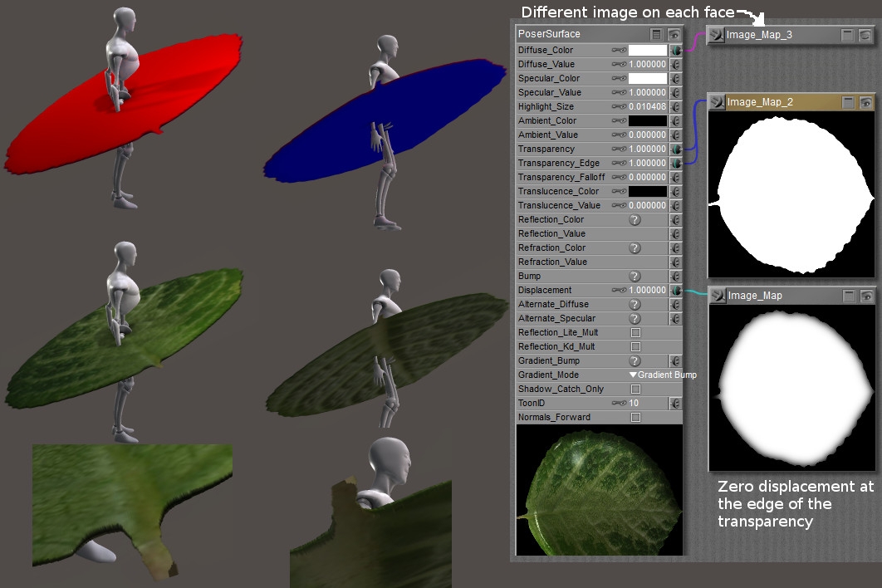This screenshot has width=882, height=588.
Task: Click the Diffuse_Value input plug icon
Action: pyautogui.click(x=676, y=64)
